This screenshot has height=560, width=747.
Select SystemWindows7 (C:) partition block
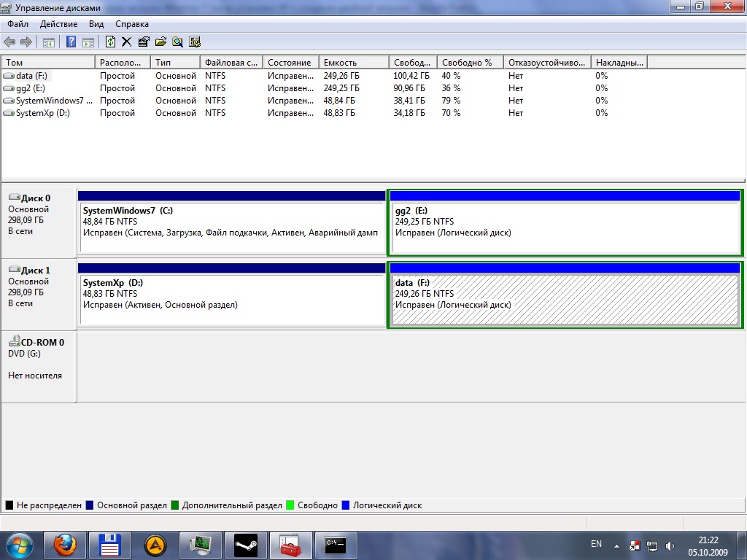[231, 222]
